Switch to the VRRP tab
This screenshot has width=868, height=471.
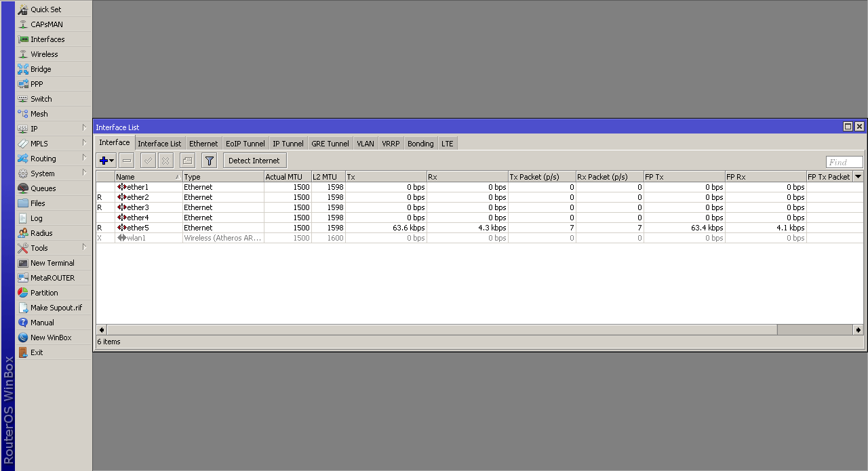tap(391, 144)
